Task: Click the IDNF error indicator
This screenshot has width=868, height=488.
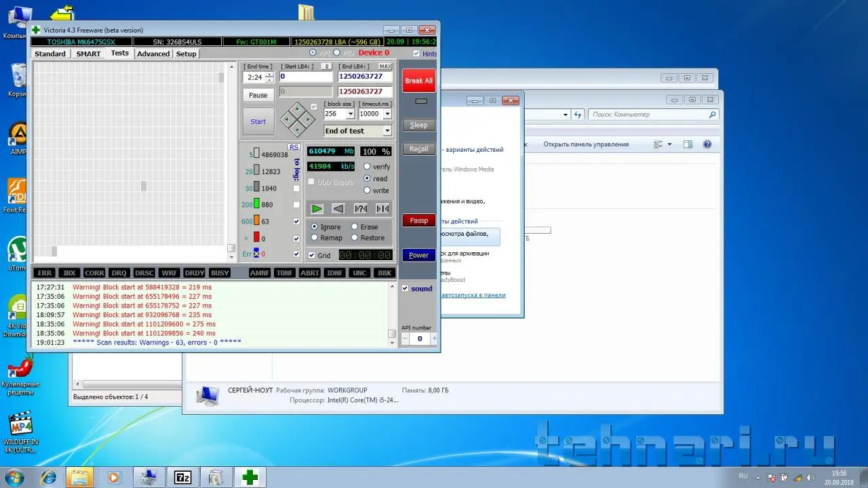Action: pos(335,272)
